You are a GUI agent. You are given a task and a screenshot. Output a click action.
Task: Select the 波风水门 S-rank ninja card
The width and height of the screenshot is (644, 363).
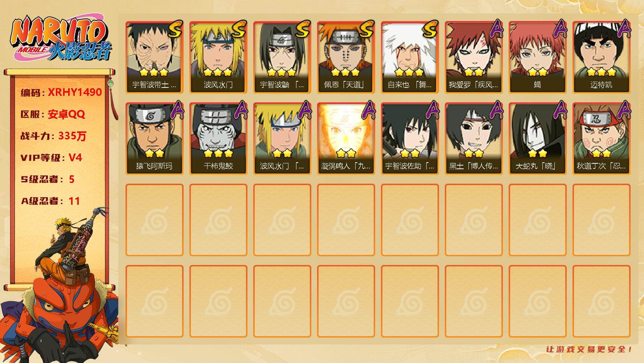point(218,57)
